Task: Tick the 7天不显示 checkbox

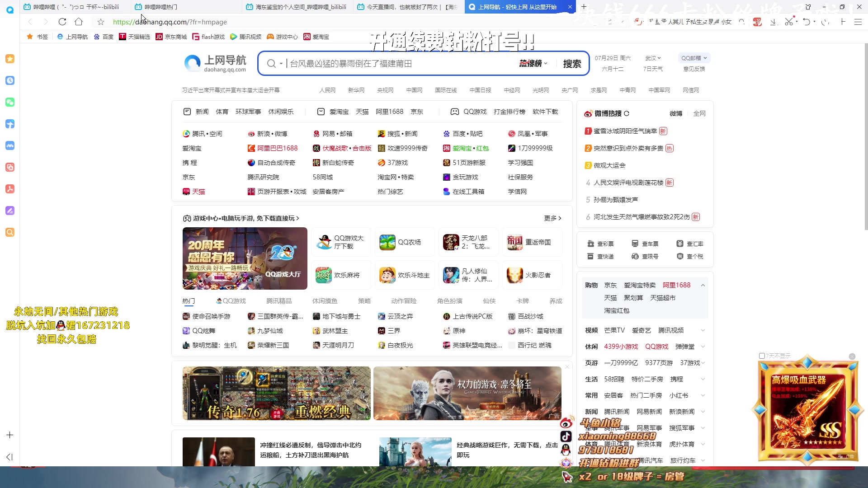Action: click(x=762, y=356)
